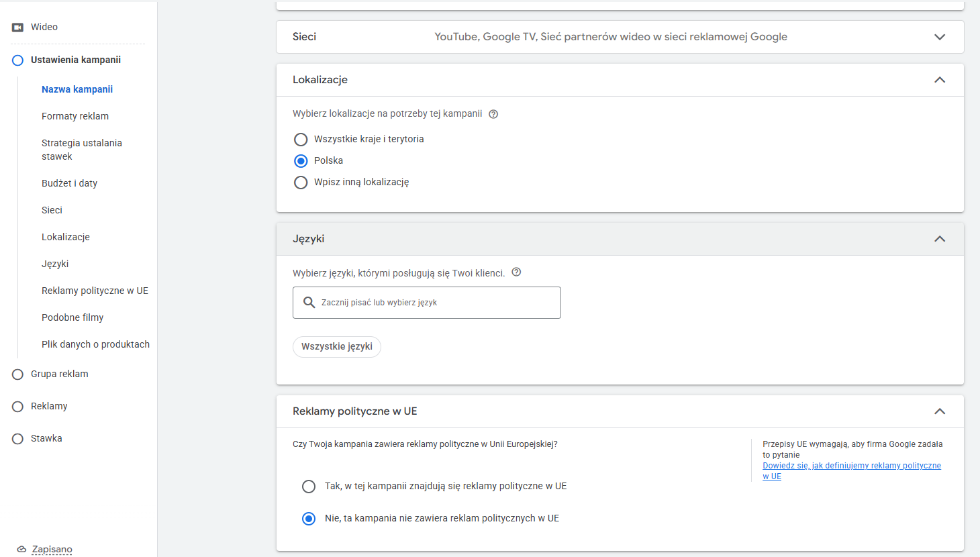Image resolution: width=980 pixels, height=557 pixels.
Task: Click the search magnifier in language field
Action: coord(309,303)
